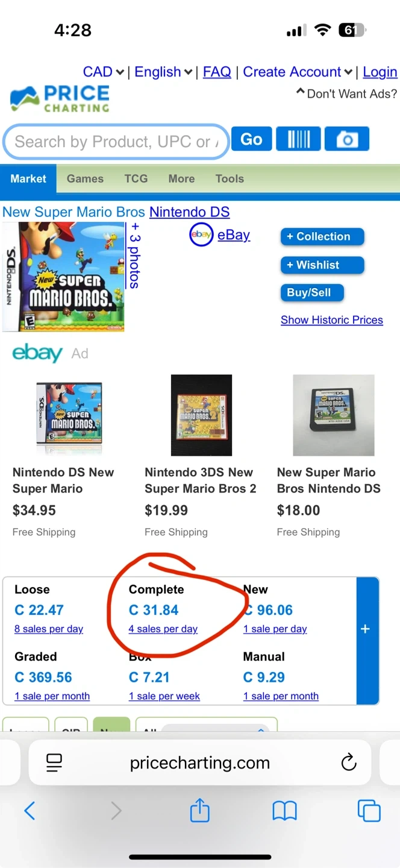Focus the product search field
The image size is (400, 868).
point(114,142)
